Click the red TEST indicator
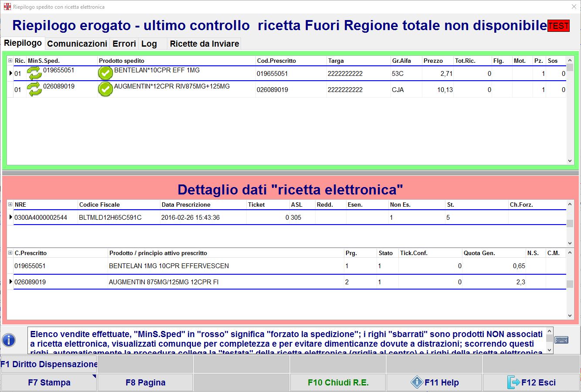This screenshot has width=581, height=392. 558,26
